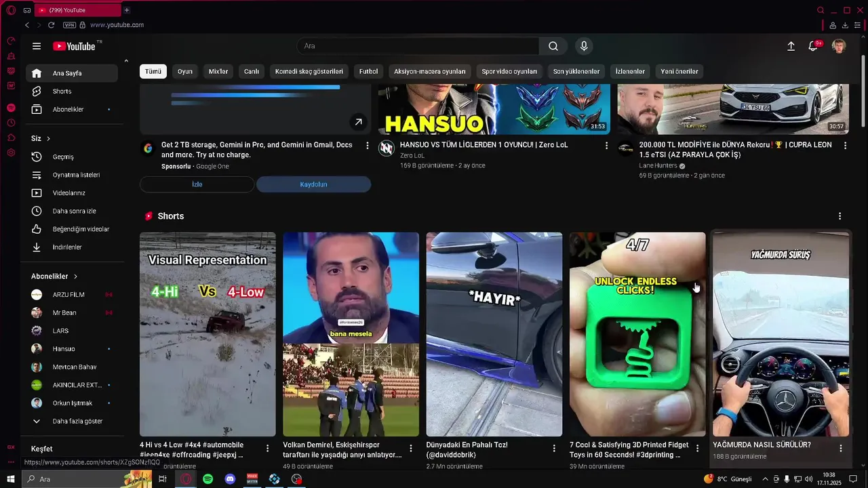Viewport: 868px width, 488px height.
Task: Open the notifications bell
Action: [x=813, y=46]
